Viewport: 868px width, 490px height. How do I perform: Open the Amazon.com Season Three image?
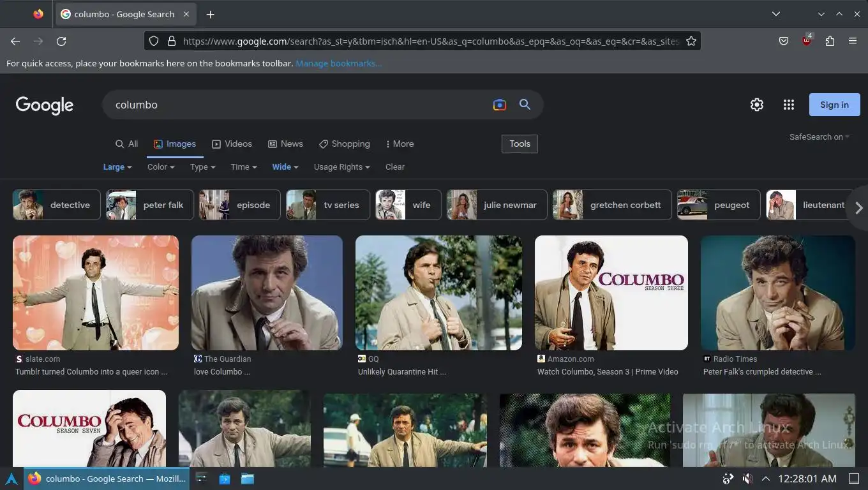click(x=611, y=293)
